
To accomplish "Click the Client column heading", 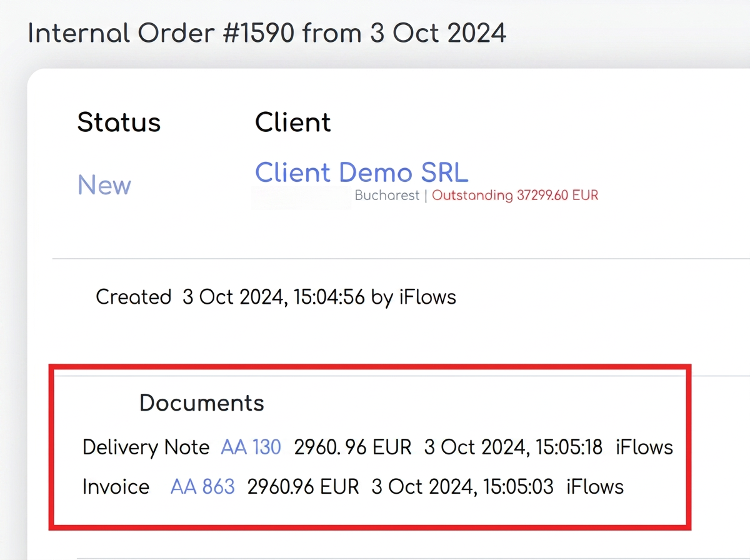I will pyautogui.click(x=292, y=122).
